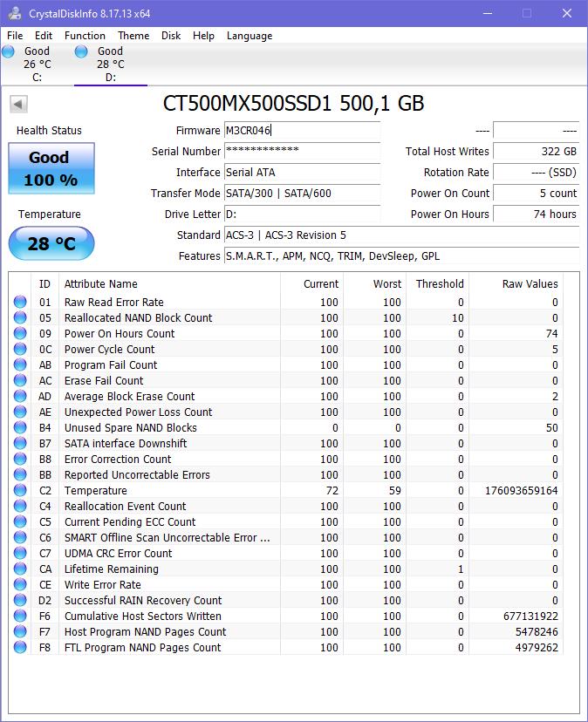Click the status icon for Unexpected Power Loss Count

click(x=20, y=412)
